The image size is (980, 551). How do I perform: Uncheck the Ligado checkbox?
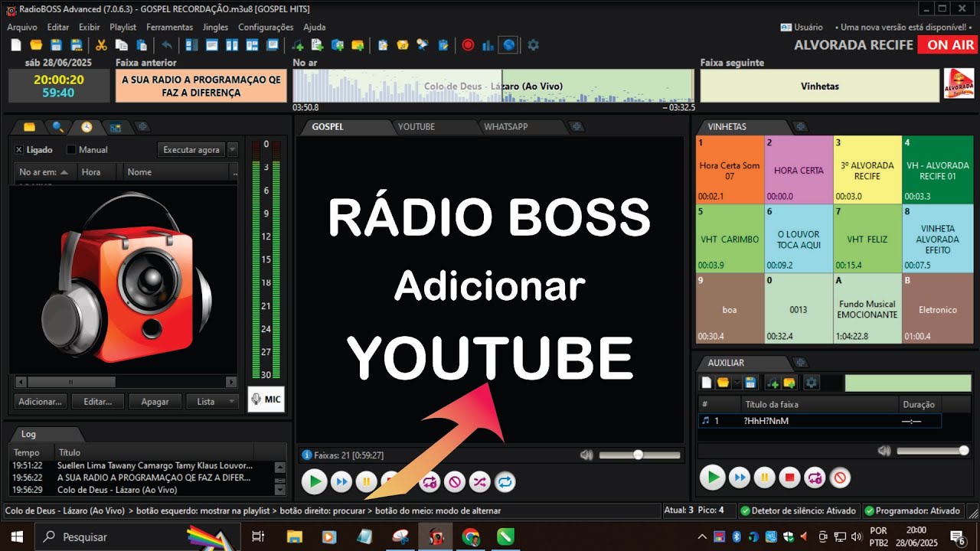(19, 150)
